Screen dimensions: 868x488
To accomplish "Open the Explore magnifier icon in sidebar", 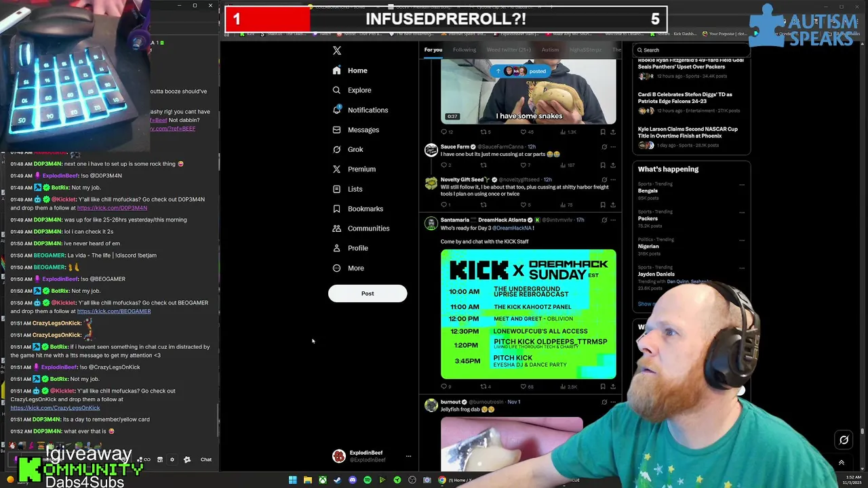I will (336, 90).
